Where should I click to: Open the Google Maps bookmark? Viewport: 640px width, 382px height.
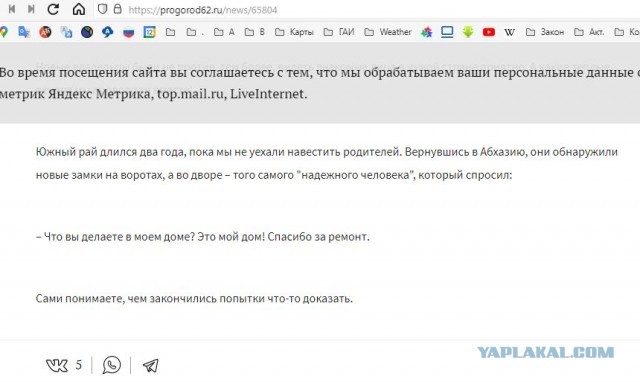pos(4,32)
